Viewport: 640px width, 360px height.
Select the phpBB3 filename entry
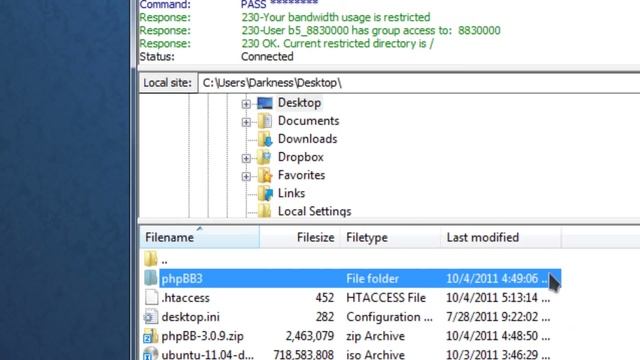pyautogui.click(x=182, y=279)
